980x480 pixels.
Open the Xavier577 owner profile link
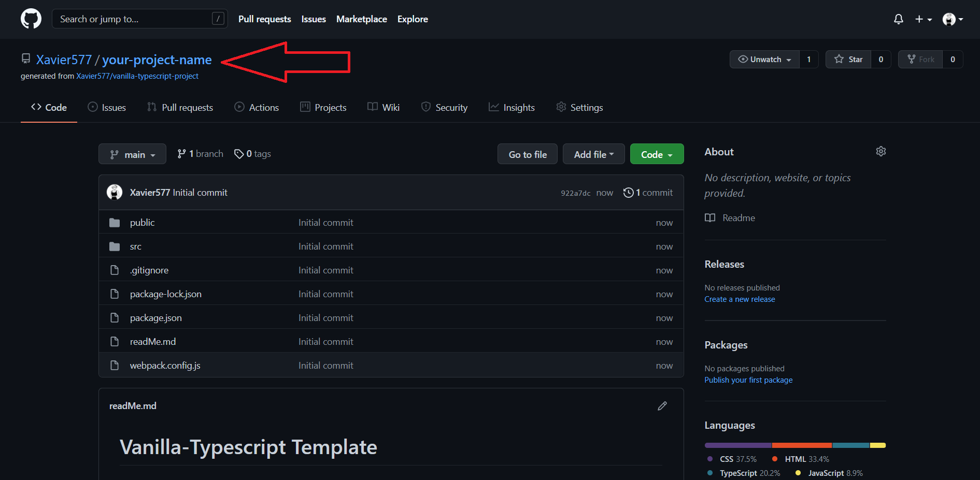point(64,60)
